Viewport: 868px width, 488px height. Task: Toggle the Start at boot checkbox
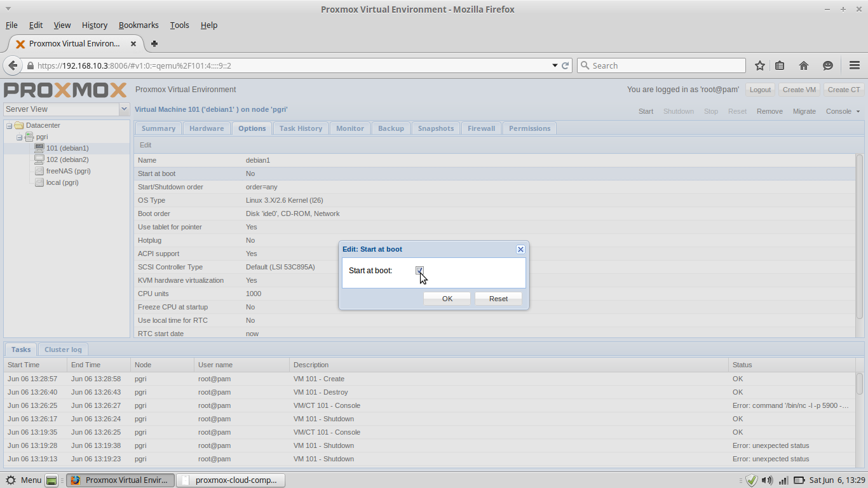[x=419, y=271]
